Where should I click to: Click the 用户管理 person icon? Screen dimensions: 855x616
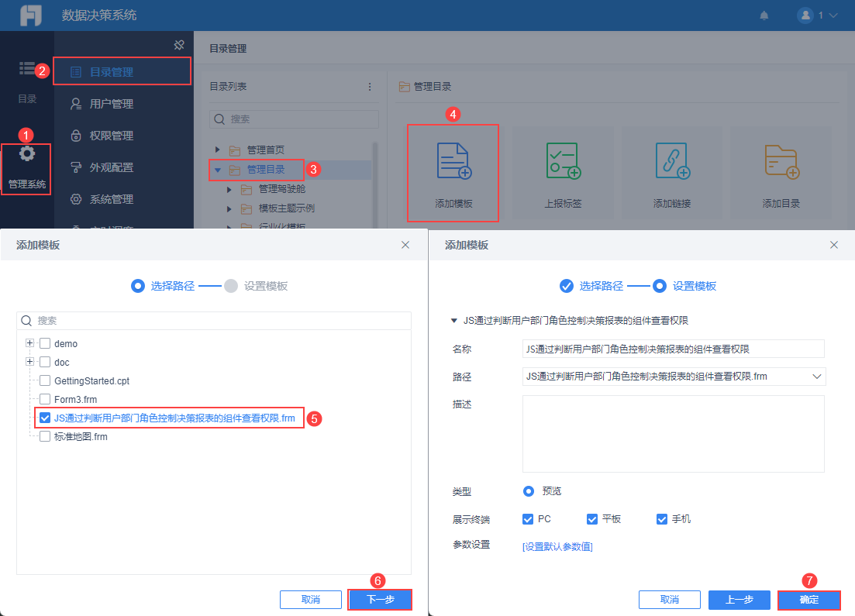point(76,104)
